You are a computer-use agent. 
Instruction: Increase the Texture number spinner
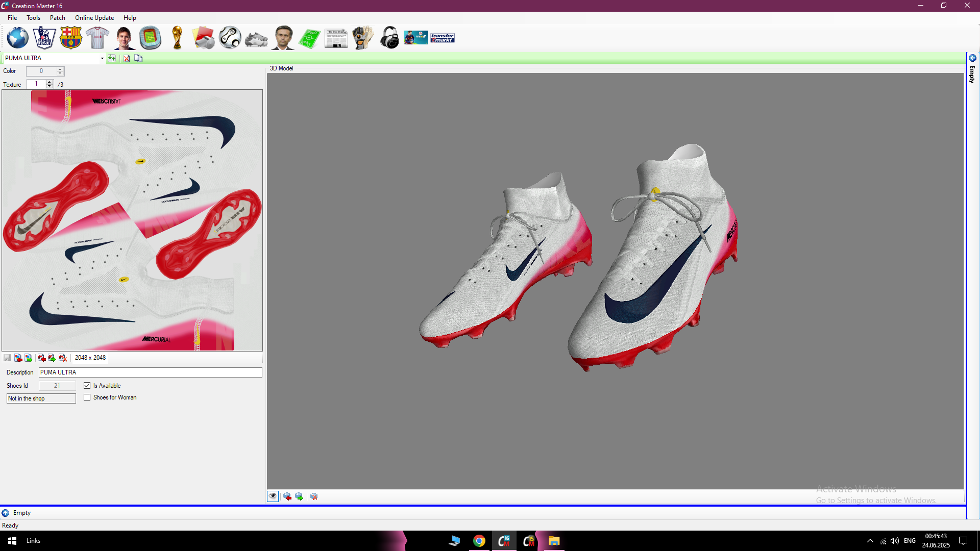pyautogui.click(x=50, y=82)
